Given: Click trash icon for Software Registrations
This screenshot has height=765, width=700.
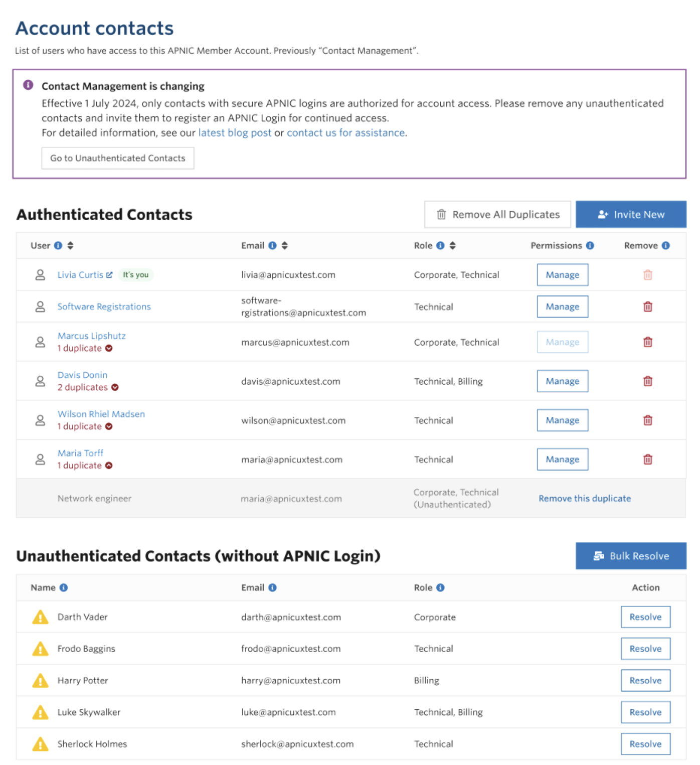Looking at the screenshot, I should point(647,307).
